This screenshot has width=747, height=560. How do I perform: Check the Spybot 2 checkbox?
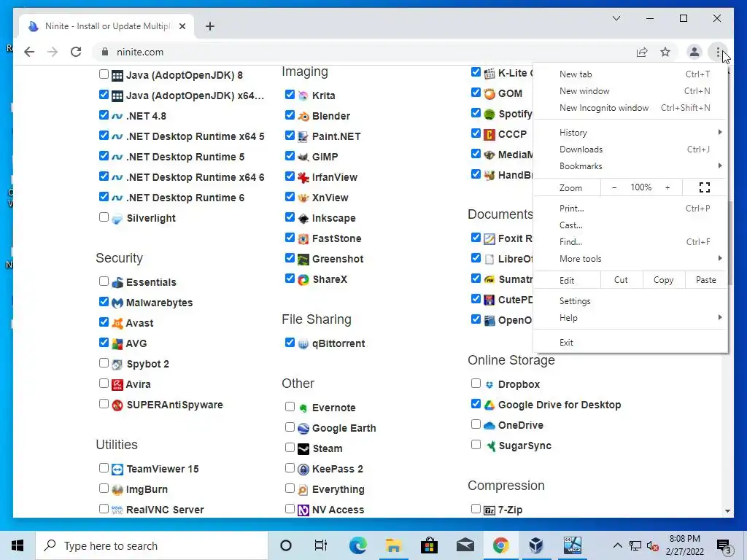[x=104, y=363]
